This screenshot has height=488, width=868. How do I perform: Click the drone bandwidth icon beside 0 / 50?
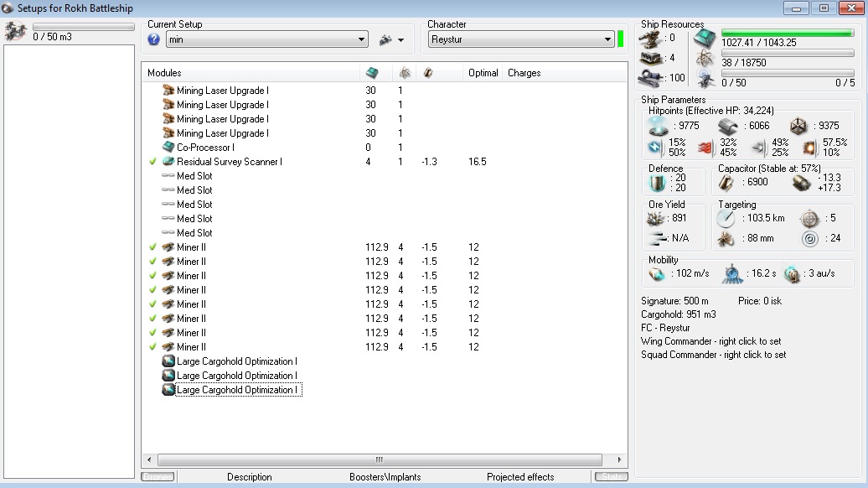[x=705, y=79]
